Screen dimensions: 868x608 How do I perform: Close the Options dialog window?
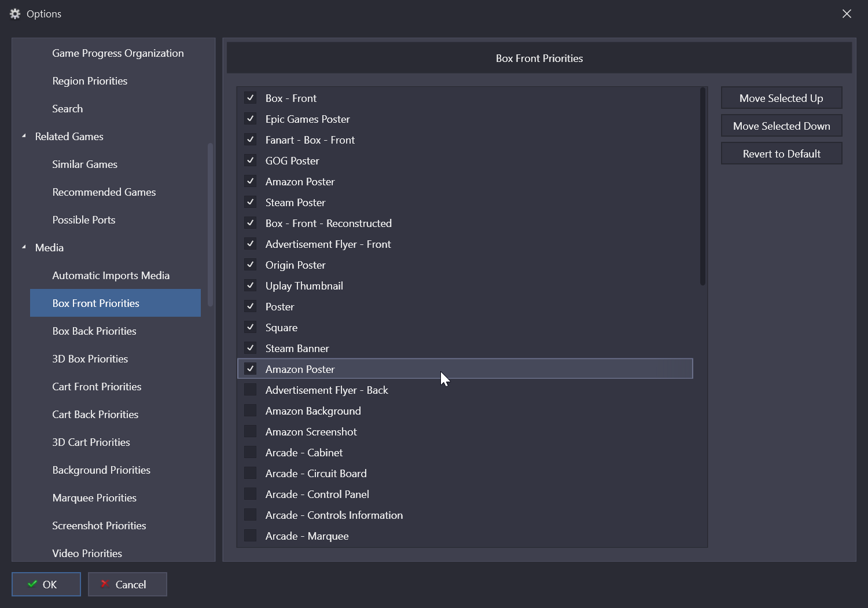click(847, 14)
